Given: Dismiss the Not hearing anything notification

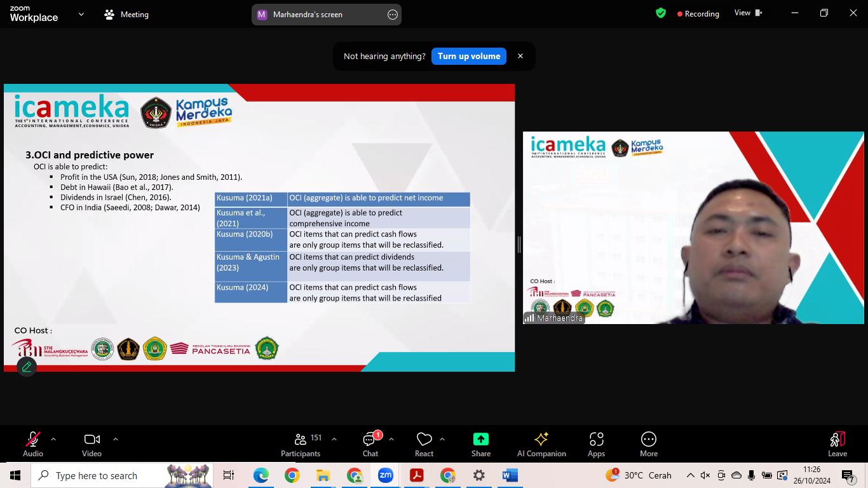Looking at the screenshot, I should (x=520, y=56).
